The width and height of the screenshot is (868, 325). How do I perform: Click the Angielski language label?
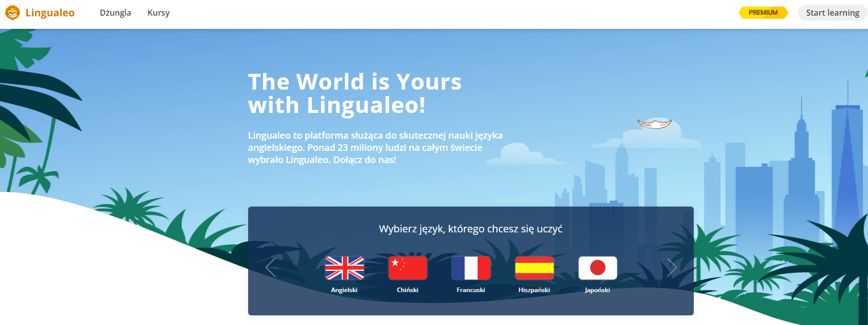[344, 290]
